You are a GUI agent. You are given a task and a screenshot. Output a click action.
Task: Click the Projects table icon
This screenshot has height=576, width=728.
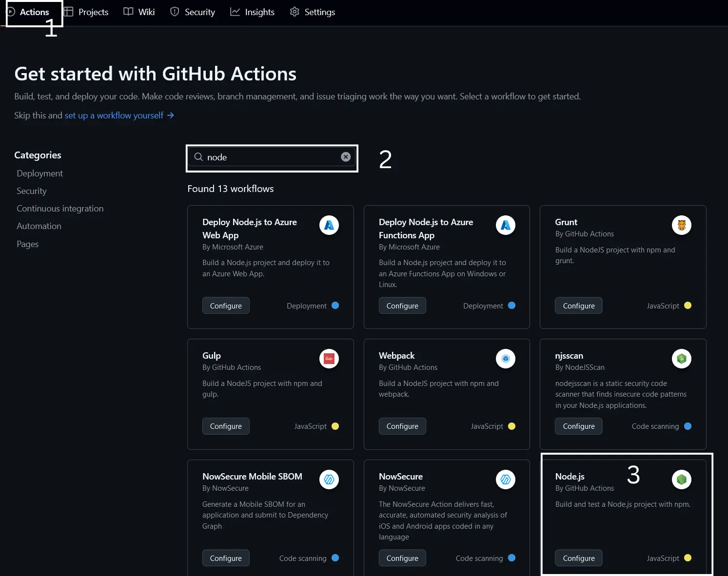click(x=68, y=12)
